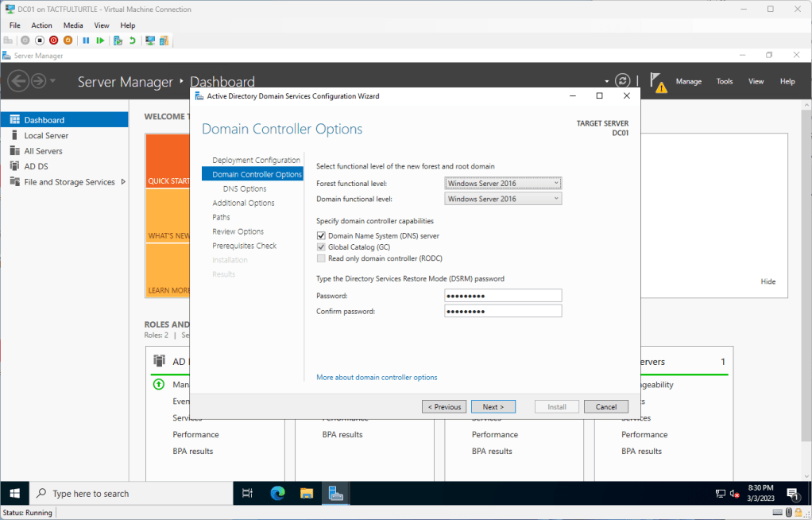
Task: Open the Domain functional level dropdown
Action: pos(503,199)
